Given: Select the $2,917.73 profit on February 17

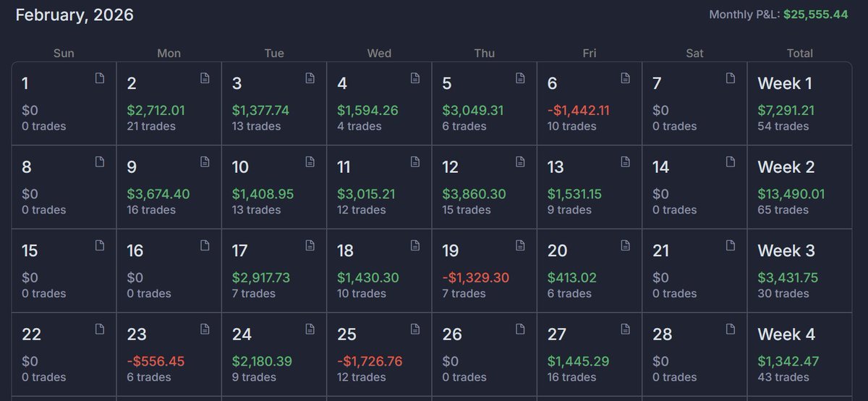Looking at the screenshot, I should [261, 278].
